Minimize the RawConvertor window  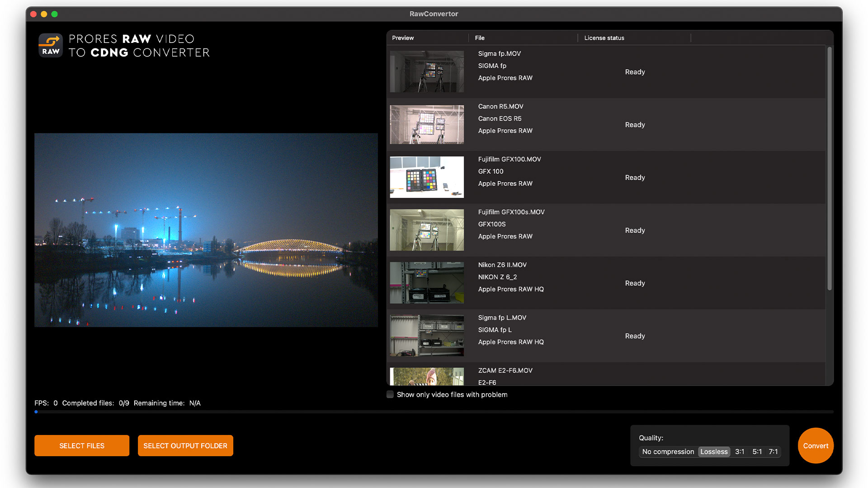point(44,14)
